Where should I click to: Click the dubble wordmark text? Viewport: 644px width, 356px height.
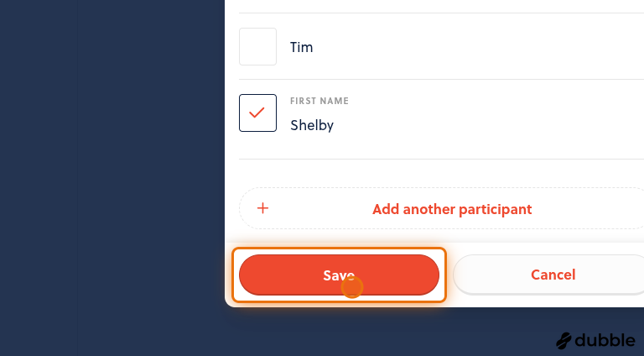[x=605, y=340]
